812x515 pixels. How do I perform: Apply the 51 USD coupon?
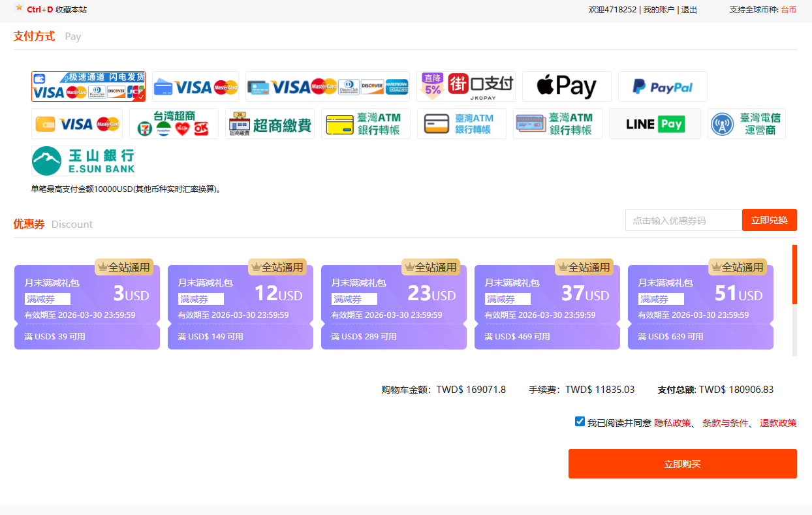(700, 307)
